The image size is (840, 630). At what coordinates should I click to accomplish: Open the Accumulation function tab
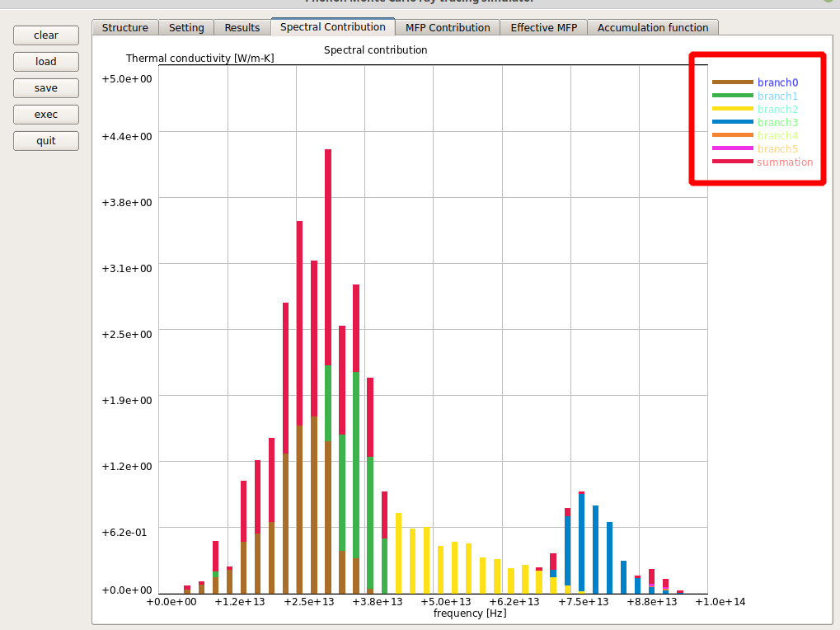(x=653, y=27)
